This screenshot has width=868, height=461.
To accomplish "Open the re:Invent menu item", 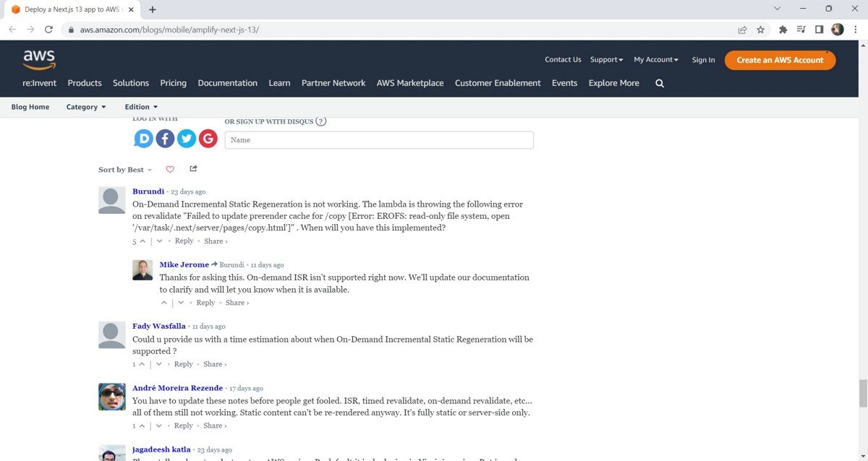I will (39, 83).
